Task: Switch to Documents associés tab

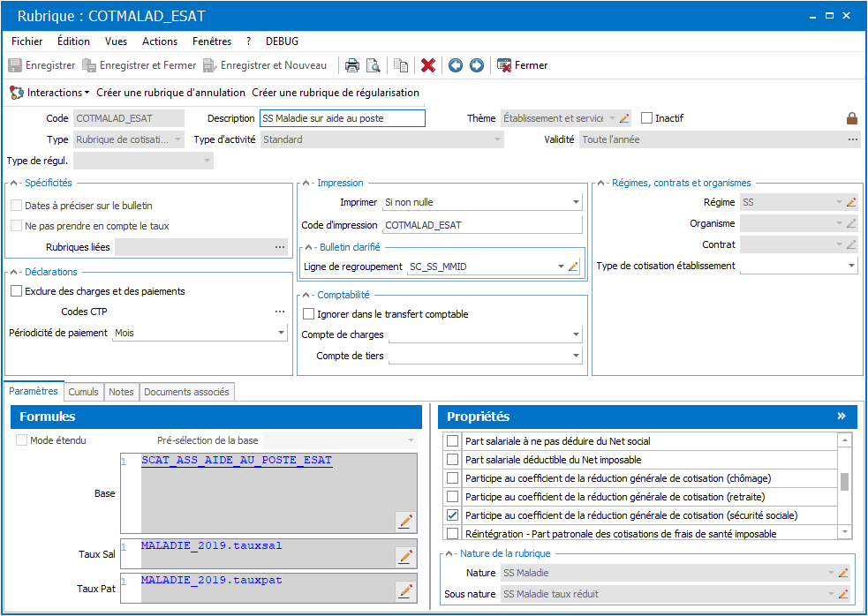Action: pyautogui.click(x=186, y=391)
